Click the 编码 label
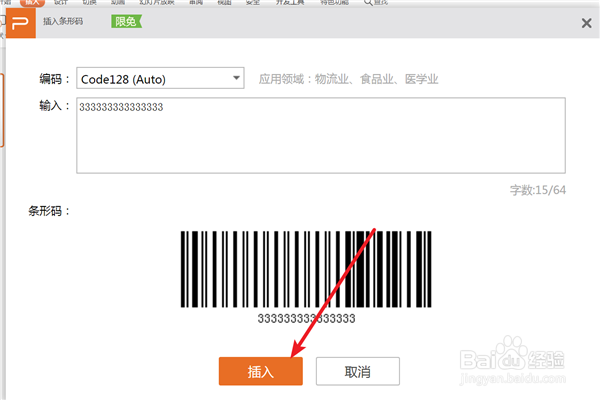Viewport: 600px width, 400px height. point(54,79)
